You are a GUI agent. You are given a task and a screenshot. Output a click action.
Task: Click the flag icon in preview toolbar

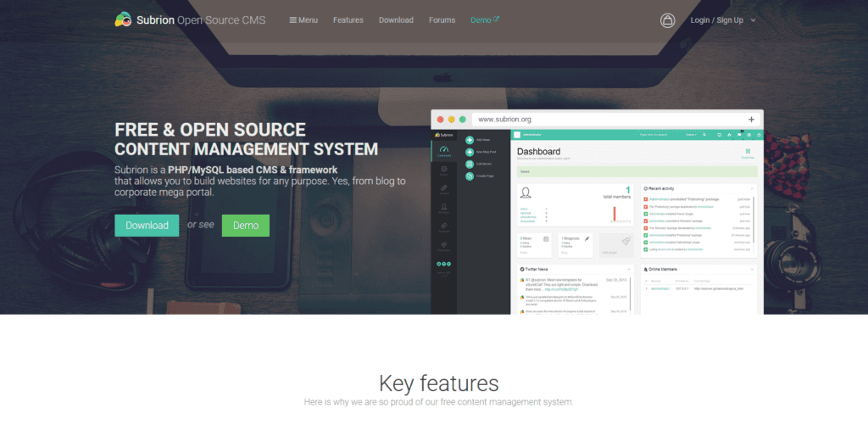click(739, 135)
